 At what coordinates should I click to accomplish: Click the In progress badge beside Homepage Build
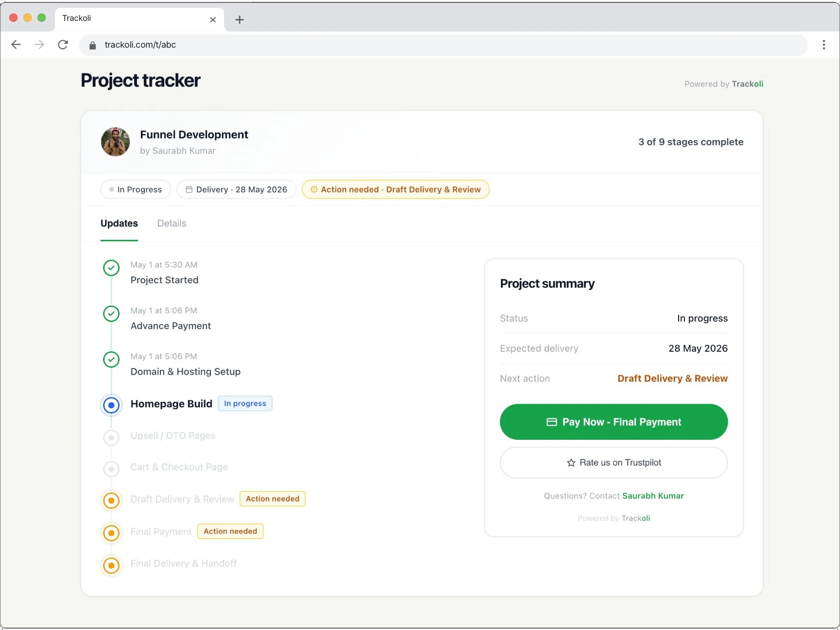pyautogui.click(x=245, y=403)
